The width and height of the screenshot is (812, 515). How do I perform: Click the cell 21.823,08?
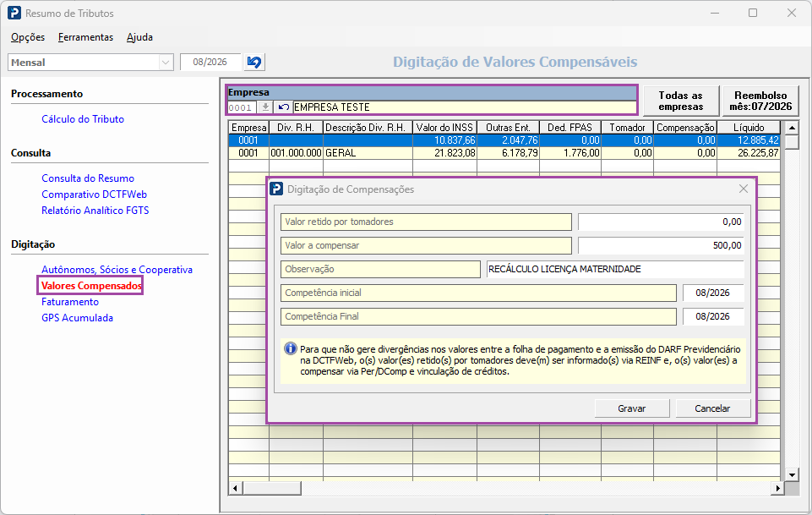[x=444, y=153]
